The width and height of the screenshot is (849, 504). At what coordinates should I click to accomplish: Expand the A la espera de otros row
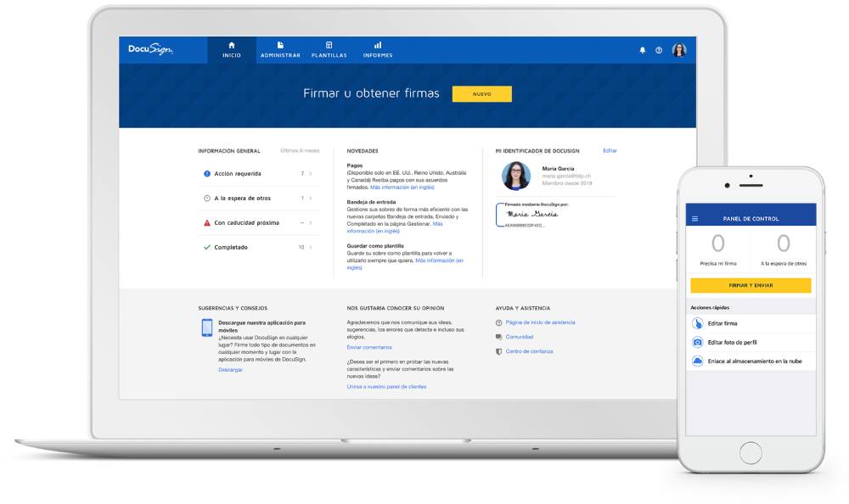pos(310,199)
